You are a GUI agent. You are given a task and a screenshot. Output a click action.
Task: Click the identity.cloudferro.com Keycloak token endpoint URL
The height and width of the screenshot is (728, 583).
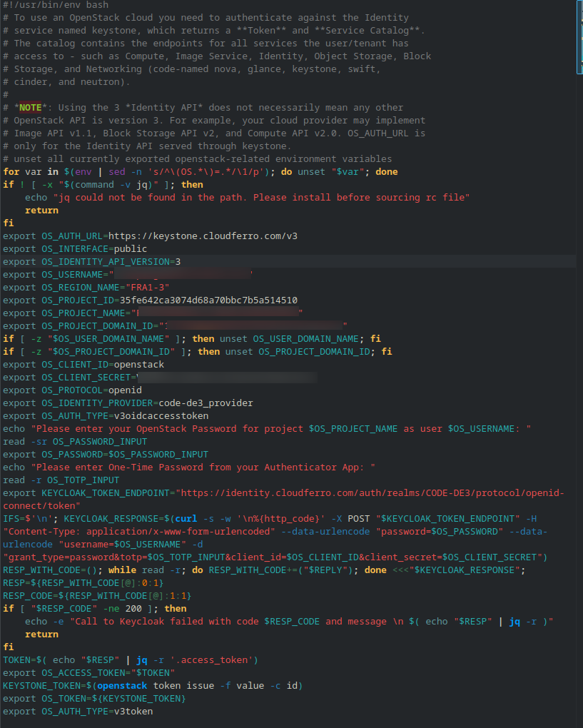(283, 499)
